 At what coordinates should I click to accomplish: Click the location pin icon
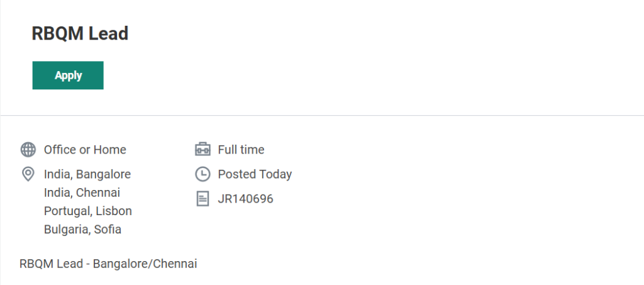[x=28, y=174]
